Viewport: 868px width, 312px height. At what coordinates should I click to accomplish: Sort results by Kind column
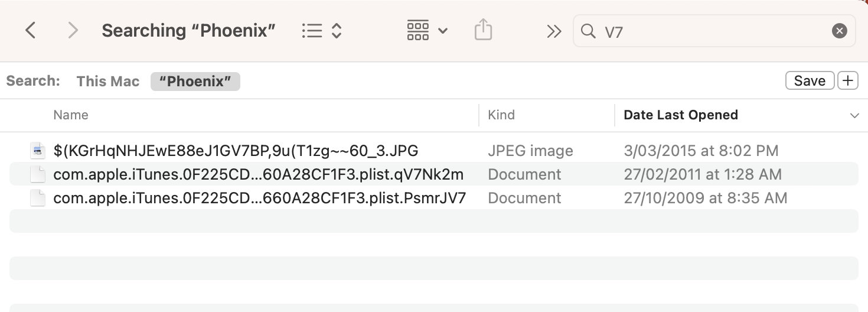click(501, 115)
